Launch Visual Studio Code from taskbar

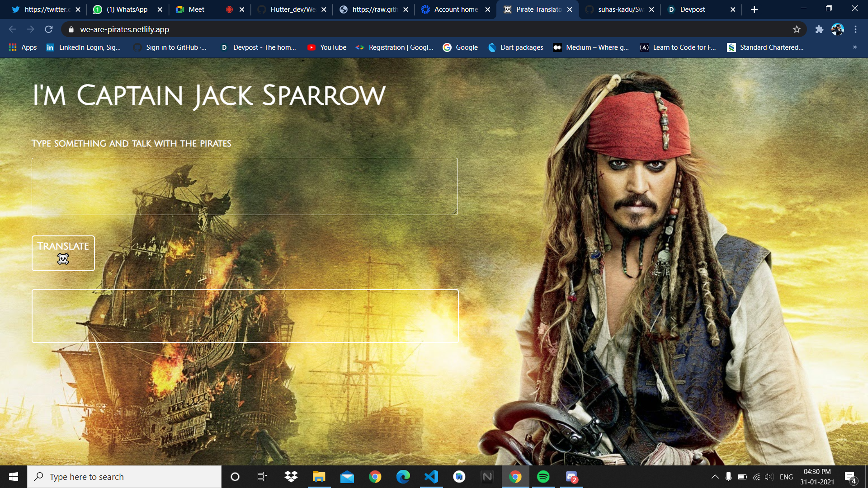431,477
